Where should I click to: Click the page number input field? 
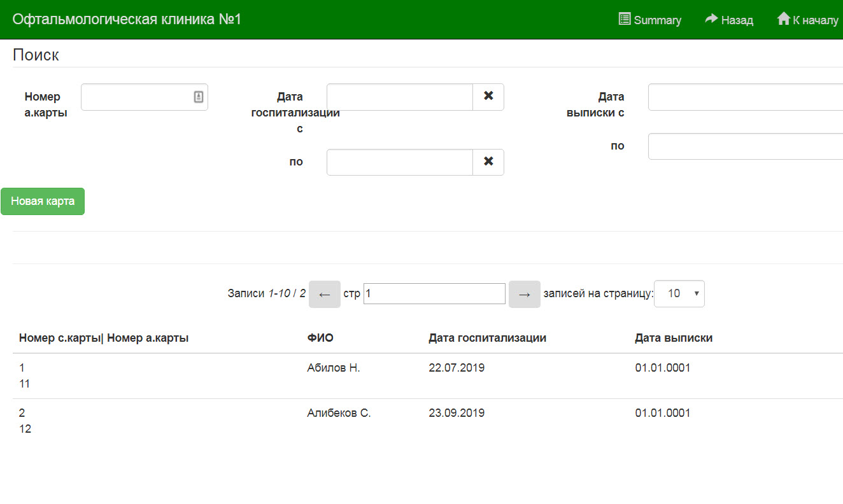click(x=434, y=294)
